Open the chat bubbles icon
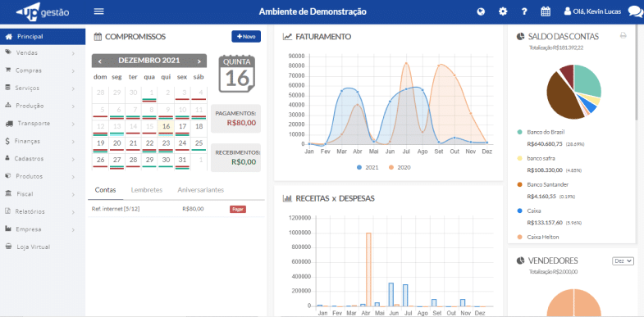The width and height of the screenshot is (644, 317). (635, 12)
